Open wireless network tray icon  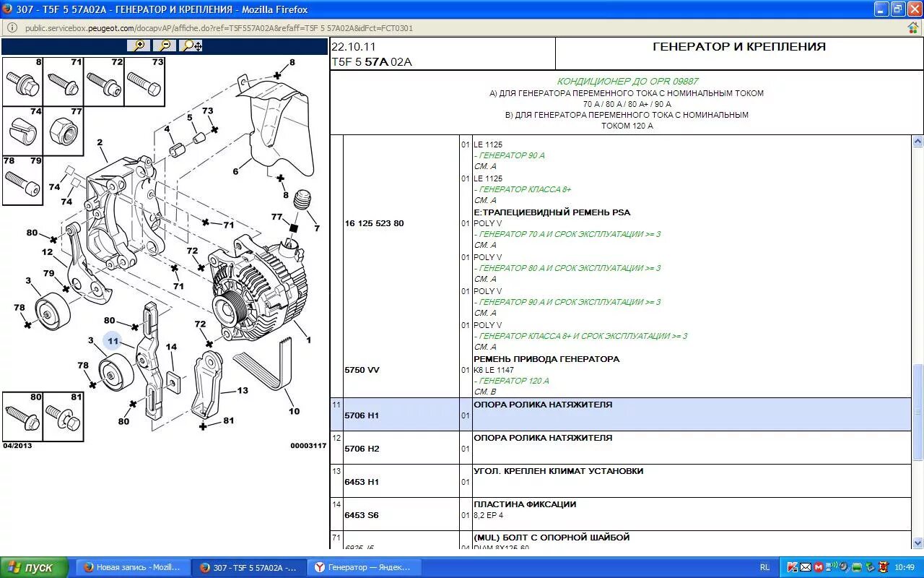[832, 567]
